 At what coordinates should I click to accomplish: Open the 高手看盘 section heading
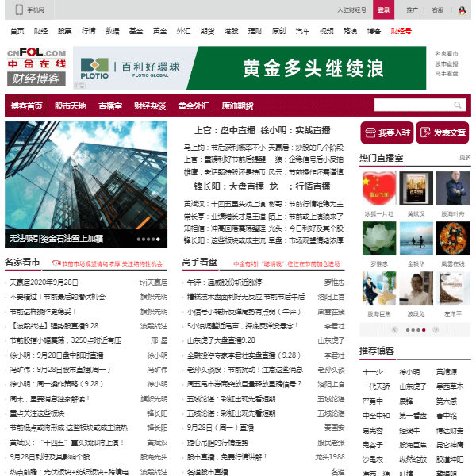point(199,262)
